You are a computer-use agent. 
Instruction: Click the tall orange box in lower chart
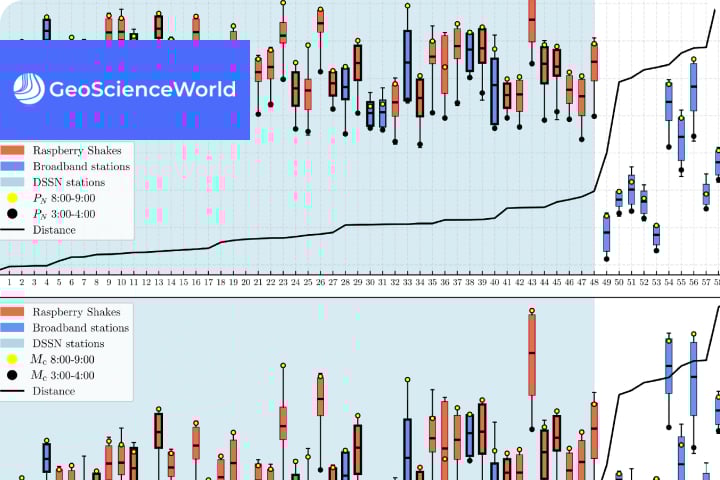click(531, 354)
